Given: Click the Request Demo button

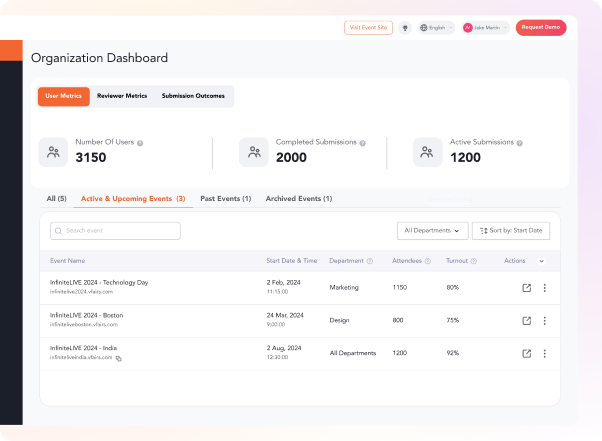Looking at the screenshot, I should (x=541, y=28).
